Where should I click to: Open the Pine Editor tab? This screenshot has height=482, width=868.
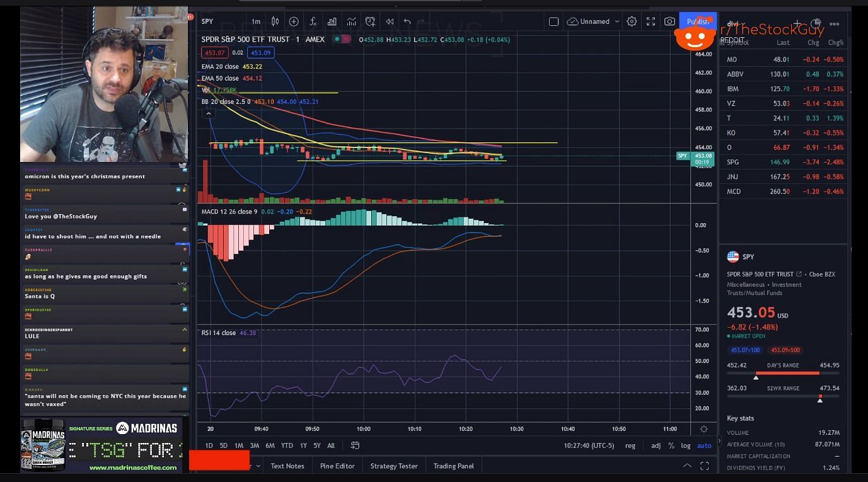coord(337,466)
